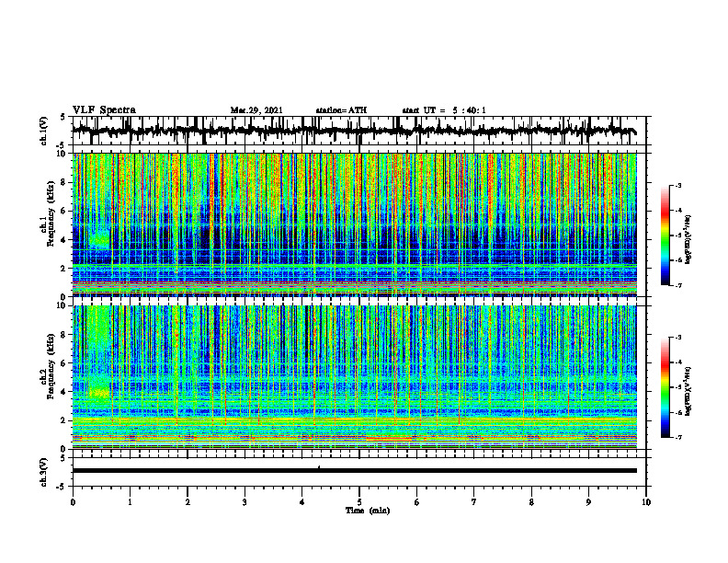
Task: Click the "-7" label on ch.2 color scale
Action: pos(677,437)
